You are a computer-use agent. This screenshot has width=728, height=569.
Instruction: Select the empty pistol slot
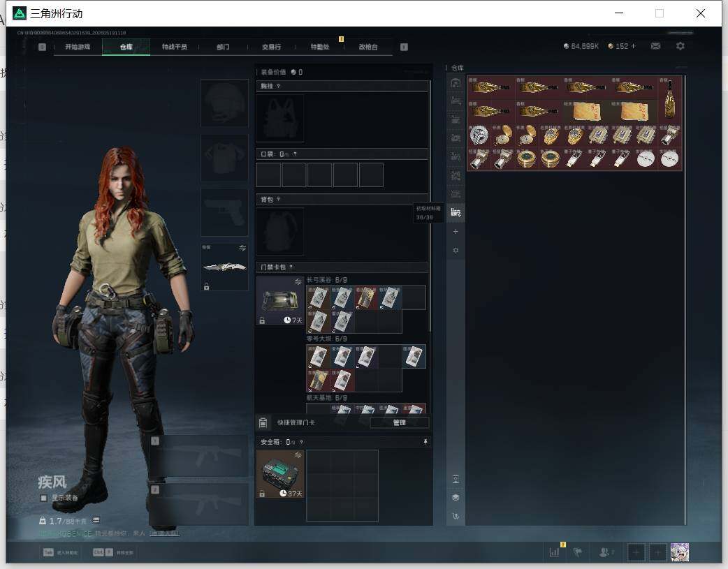click(224, 212)
